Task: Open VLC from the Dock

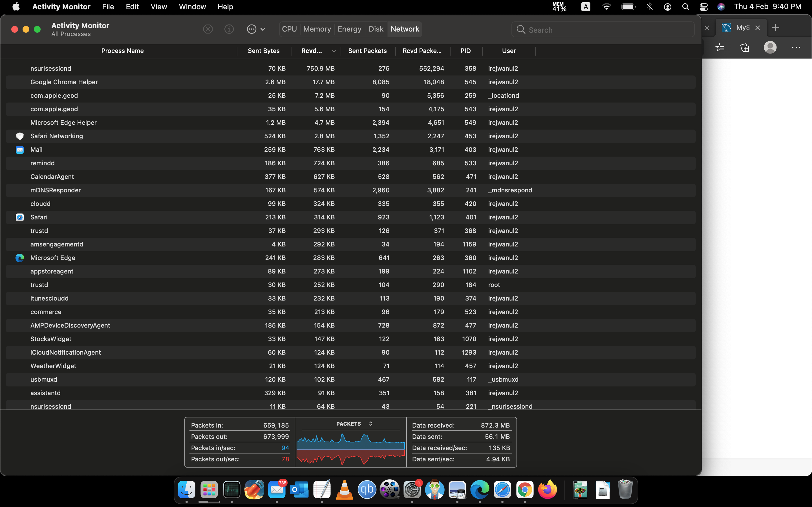Action: [345, 490]
